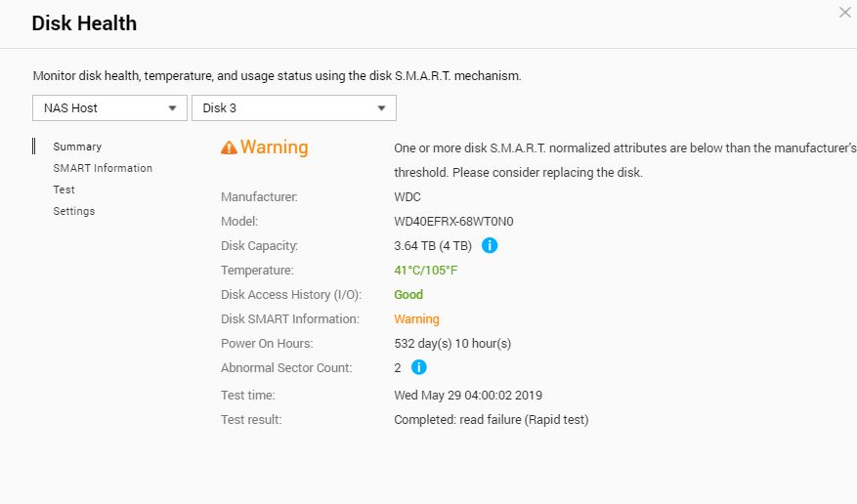Click the green temperature value 41°C/105°F
The height and width of the screenshot is (504, 857).
(x=426, y=271)
